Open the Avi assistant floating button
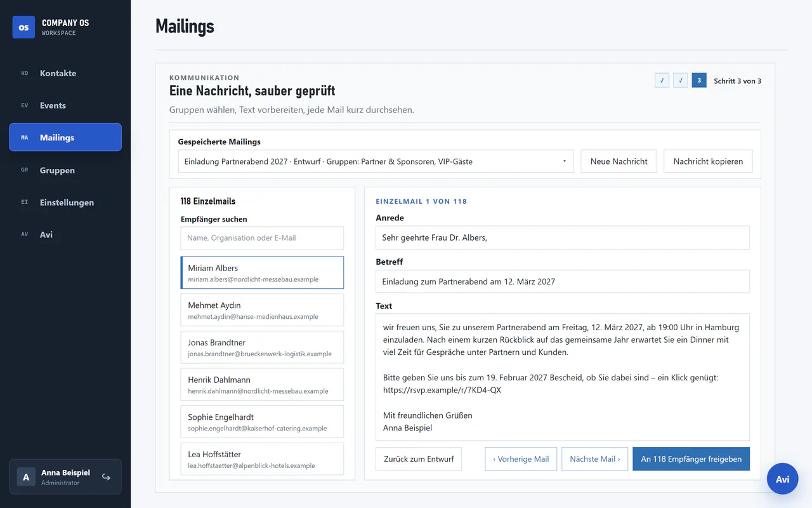The width and height of the screenshot is (812, 508). pyautogui.click(x=783, y=479)
